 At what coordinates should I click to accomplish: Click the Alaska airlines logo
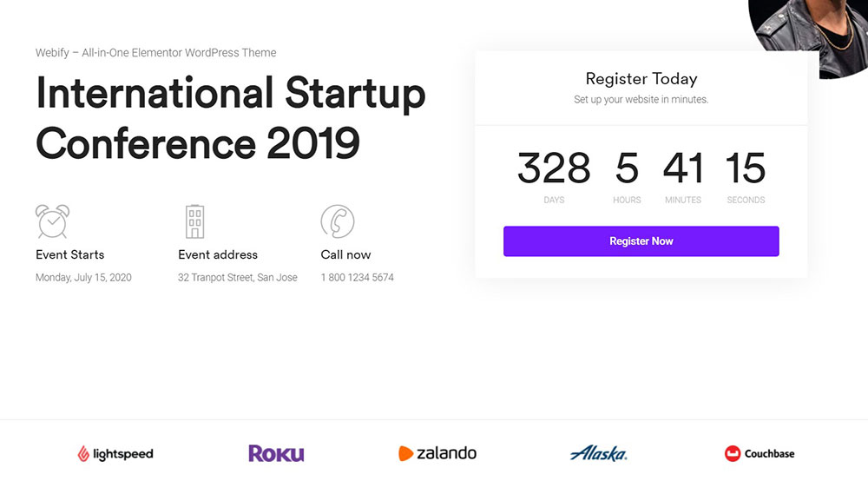coord(598,453)
